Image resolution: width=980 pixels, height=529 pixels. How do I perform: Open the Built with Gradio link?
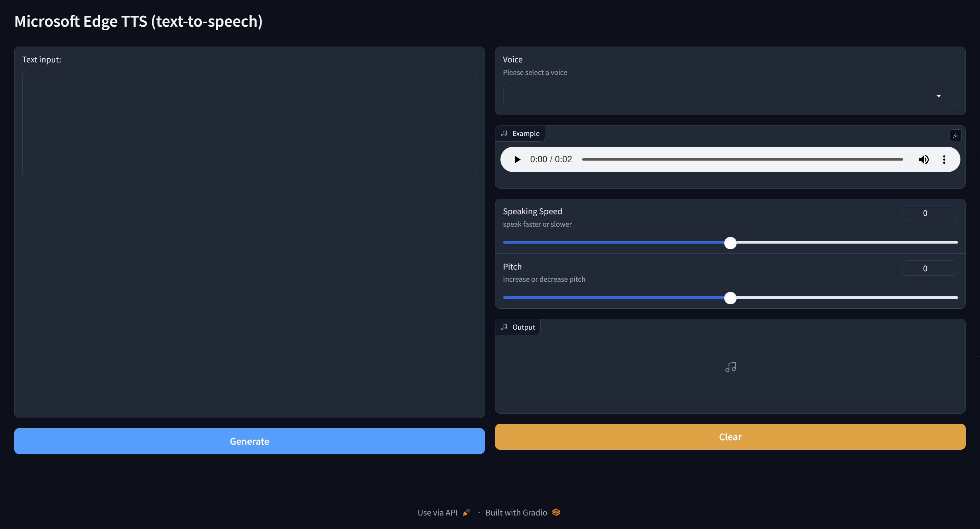tap(516, 513)
